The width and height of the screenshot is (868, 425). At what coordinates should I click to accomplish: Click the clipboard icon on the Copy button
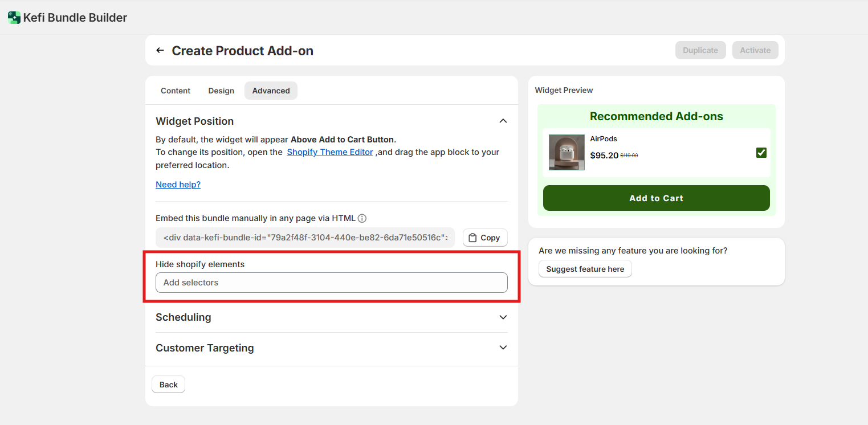[472, 238]
